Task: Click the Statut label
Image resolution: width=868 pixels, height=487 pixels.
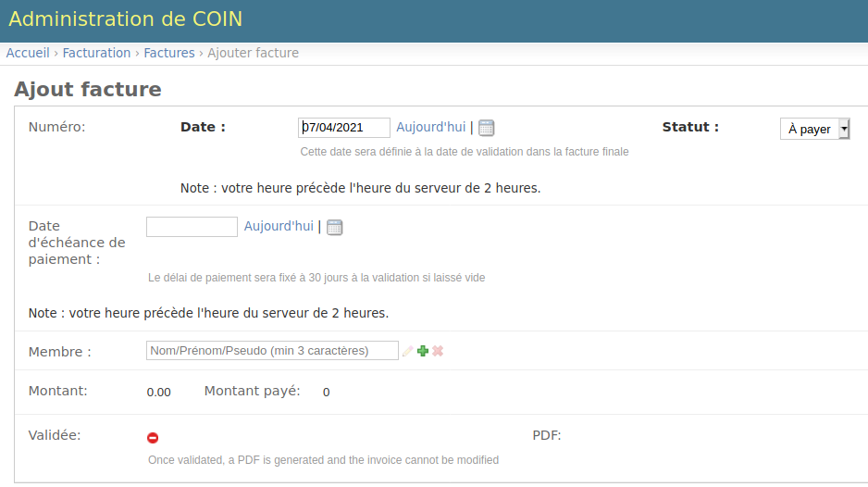Action: point(690,128)
